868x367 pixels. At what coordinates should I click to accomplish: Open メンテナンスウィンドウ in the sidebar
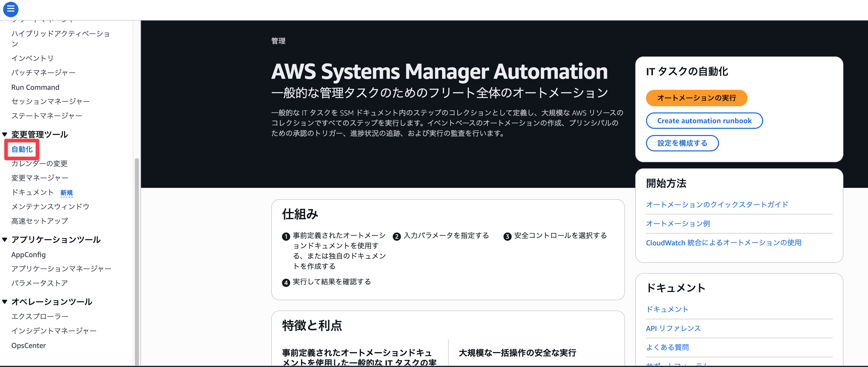pos(50,206)
